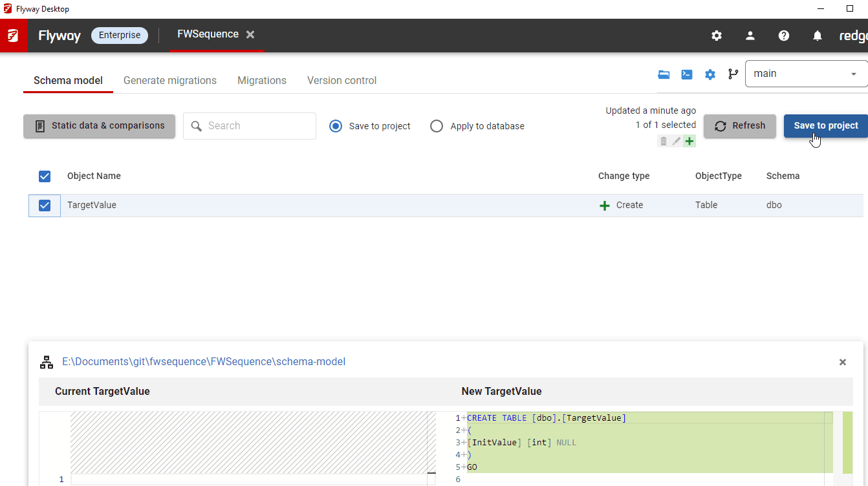
Task: Toggle the select-all objects checkbox
Action: click(45, 176)
